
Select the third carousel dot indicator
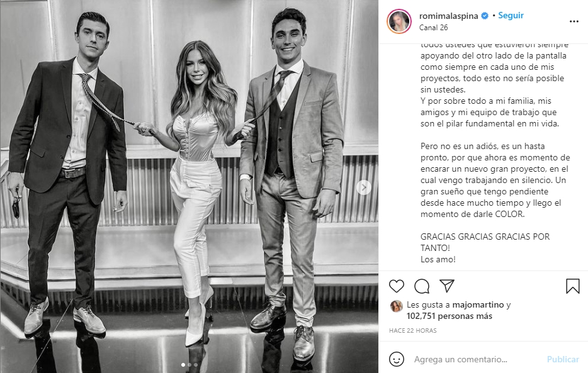coord(196,364)
